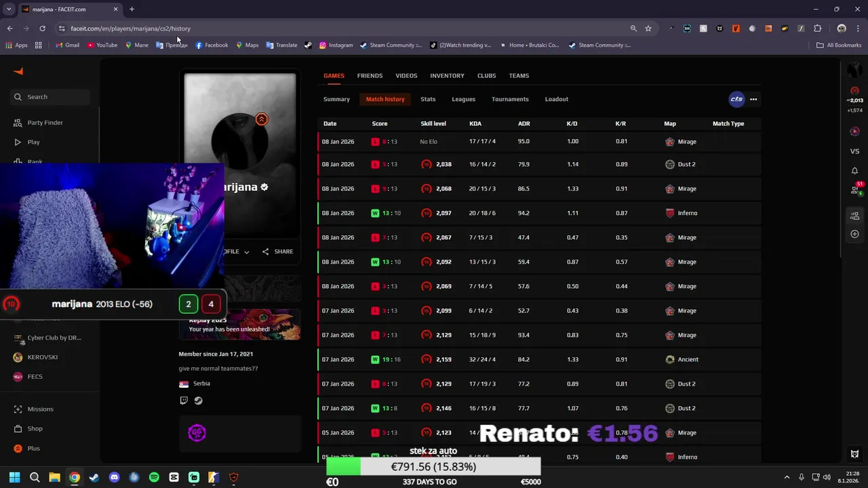Open the match with 2,038 skill level
Screen dimensions: 868x488
[x=539, y=164]
